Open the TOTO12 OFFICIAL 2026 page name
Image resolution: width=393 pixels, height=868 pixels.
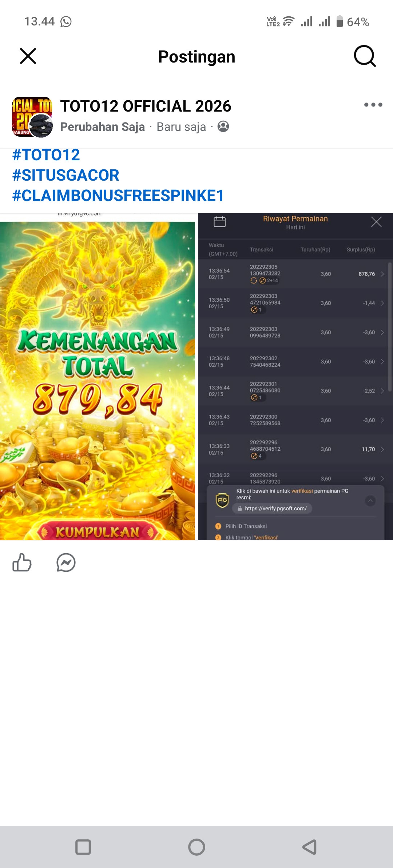pos(146,106)
